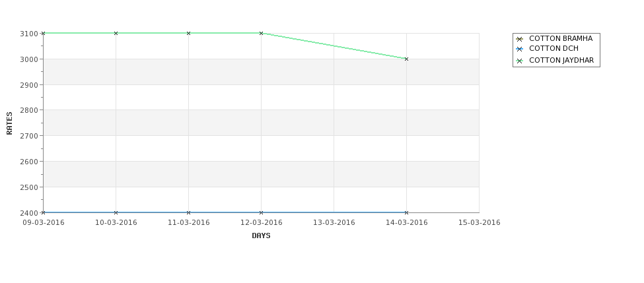Click the 3000 data point on 14-03-2016
The width and height of the screenshot is (644, 283).
point(407,59)
